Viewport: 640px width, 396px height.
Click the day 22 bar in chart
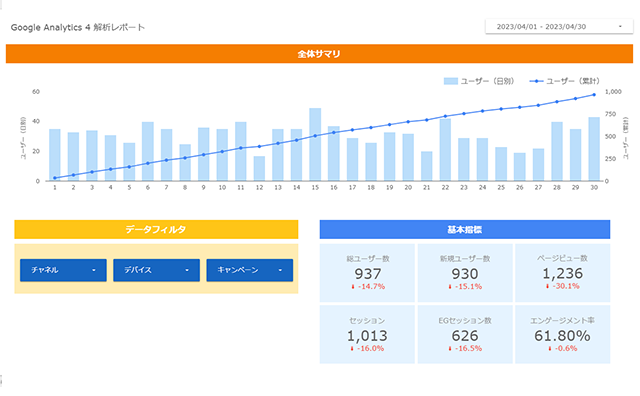point(445,150)
